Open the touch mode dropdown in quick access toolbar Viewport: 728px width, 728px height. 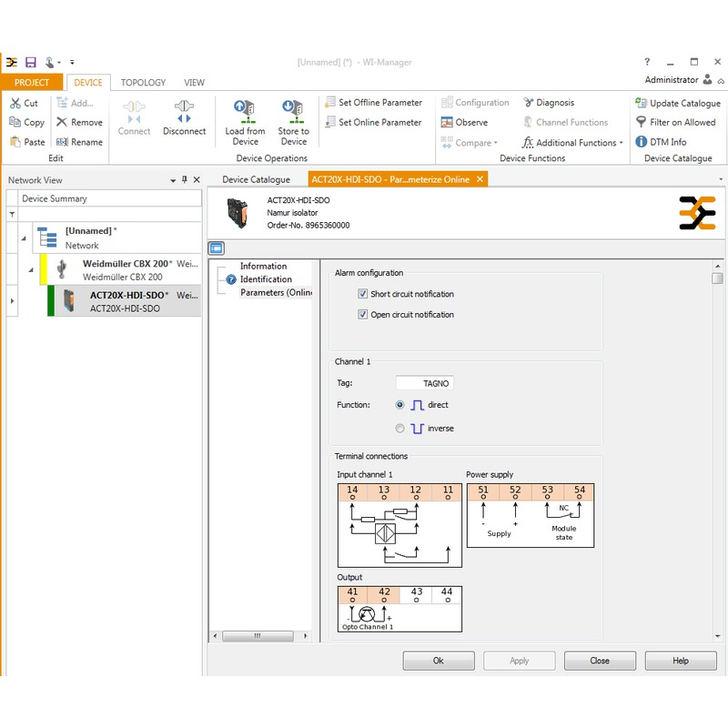point(59,62)
